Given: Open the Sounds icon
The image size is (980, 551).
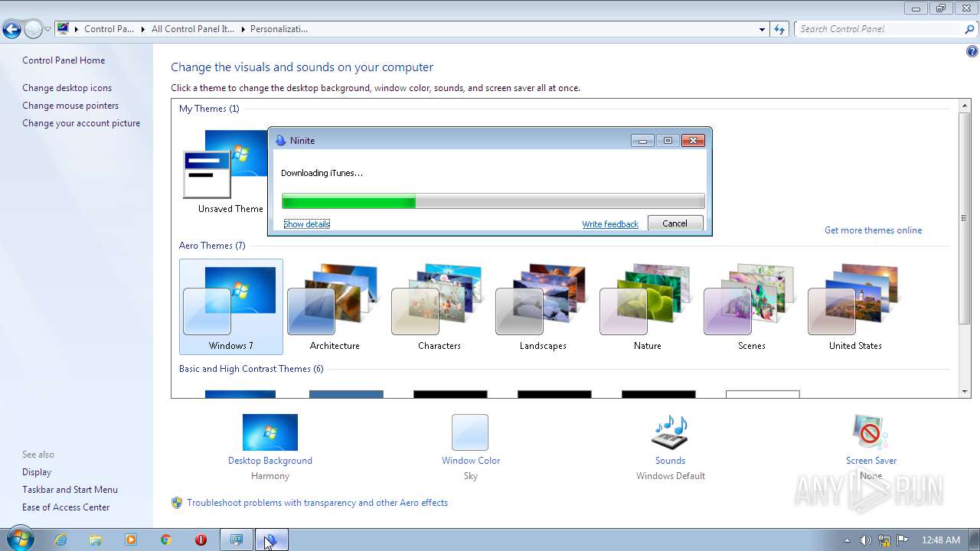Looking at the screenshot, I should (x=670, y=432).
